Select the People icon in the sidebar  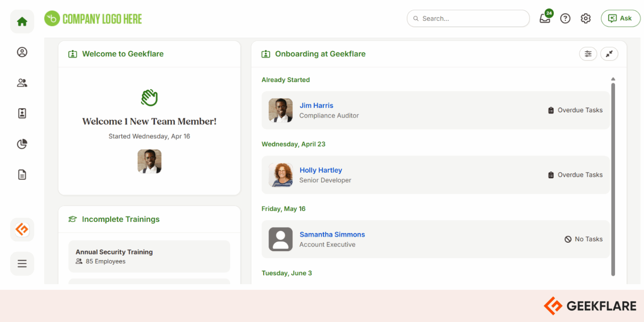22,83
